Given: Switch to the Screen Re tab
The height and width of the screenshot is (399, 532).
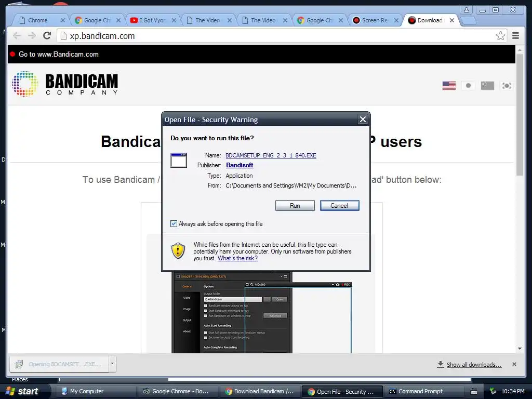Looking at the screenshot, I should [x=374, y=20].
